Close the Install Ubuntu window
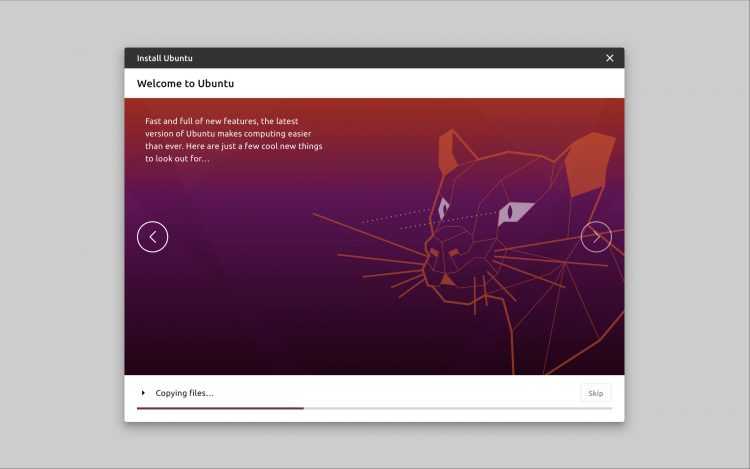The image size is (750, 469). click(609, 58)
